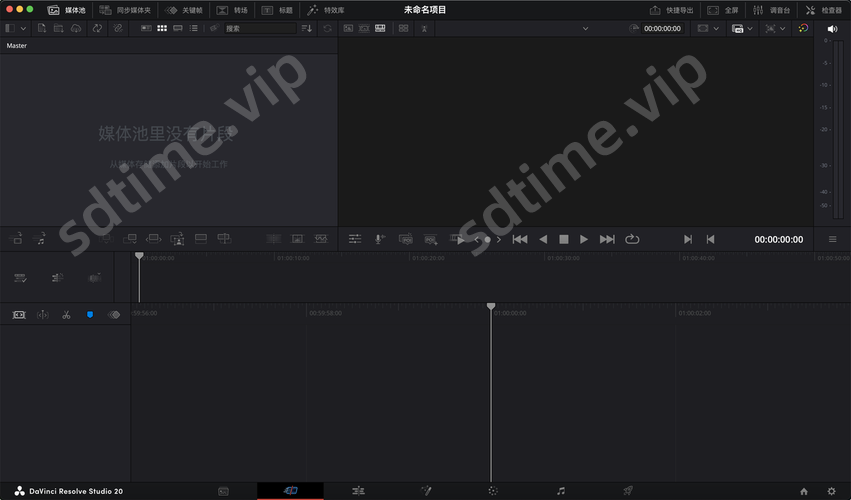Click the lower timeline playhead handle
This screenshot has width=851, height=500.
tap(491, 306)
